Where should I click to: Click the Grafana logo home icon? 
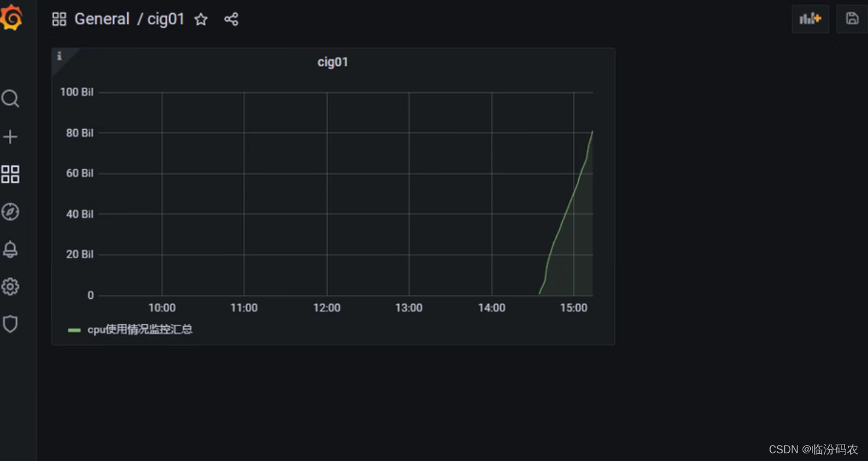(x=11, y=18)
